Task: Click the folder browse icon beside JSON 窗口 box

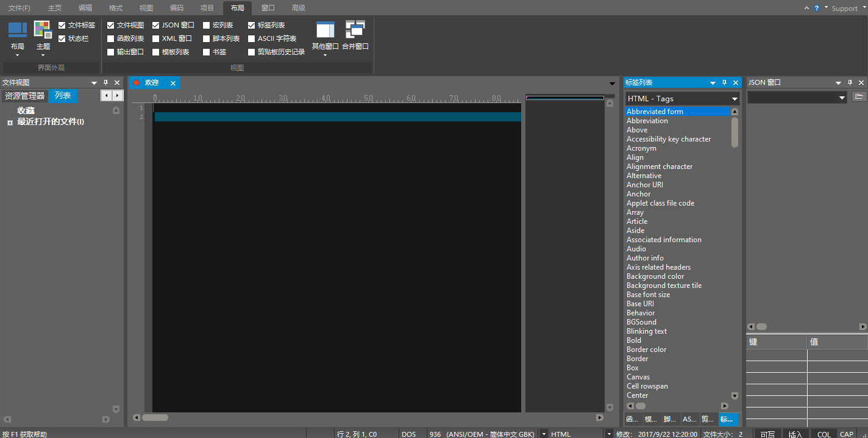Action: 860,96
